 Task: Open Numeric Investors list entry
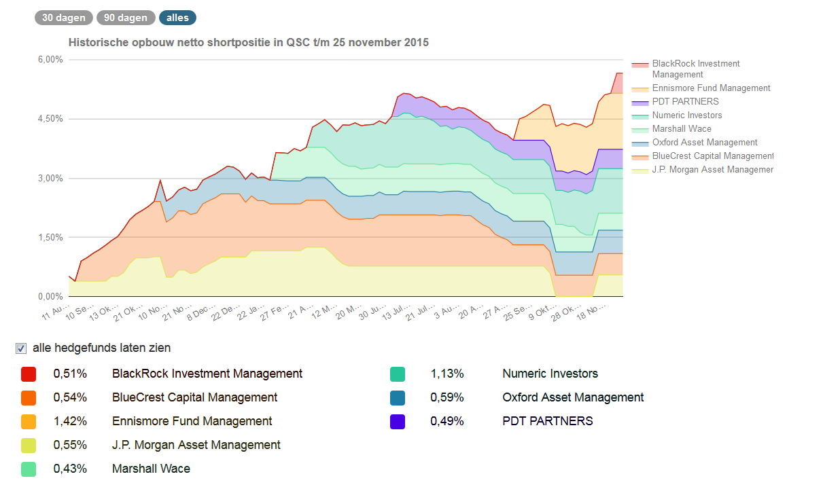pos(550,374)
